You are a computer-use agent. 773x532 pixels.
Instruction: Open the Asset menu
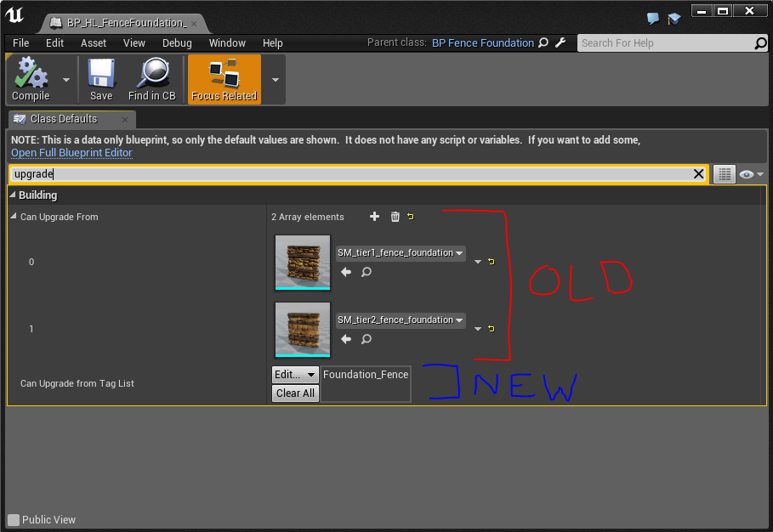pos(94,42)
